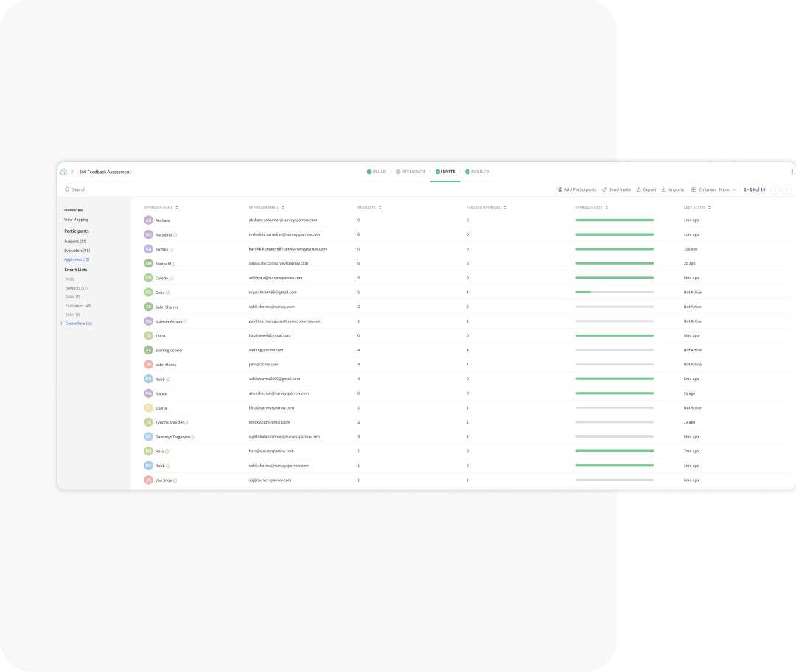Click the Imports download icon
796x672 pixels.
pyautogui.click(x=663, y=189)
